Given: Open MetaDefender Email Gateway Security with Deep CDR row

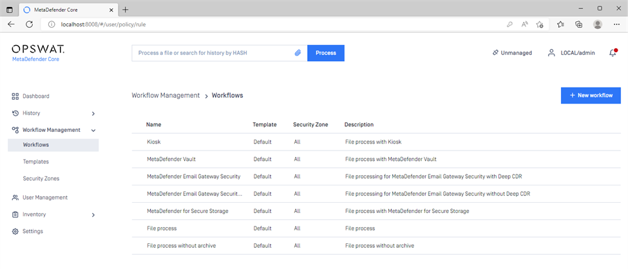Looking at the screenshot, I should click(376, 176).
